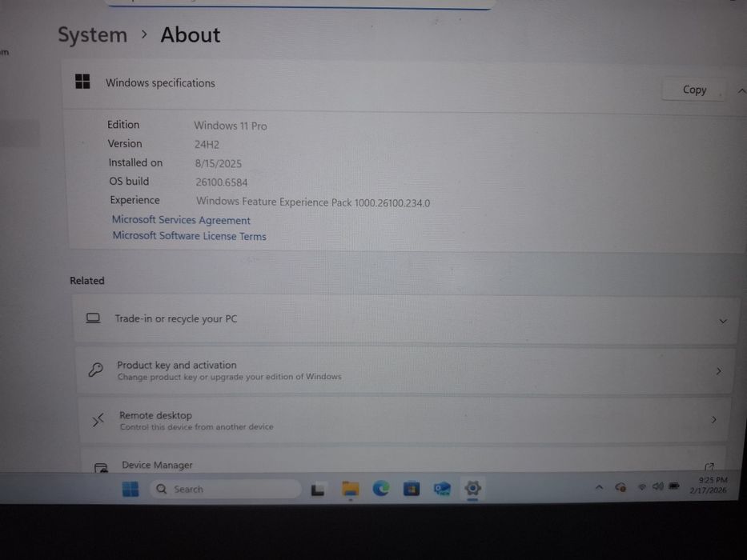Click the Windows Feature Experience Pack text
The width and height of the screenshot is (747, 560).
(x=313, y=202)
